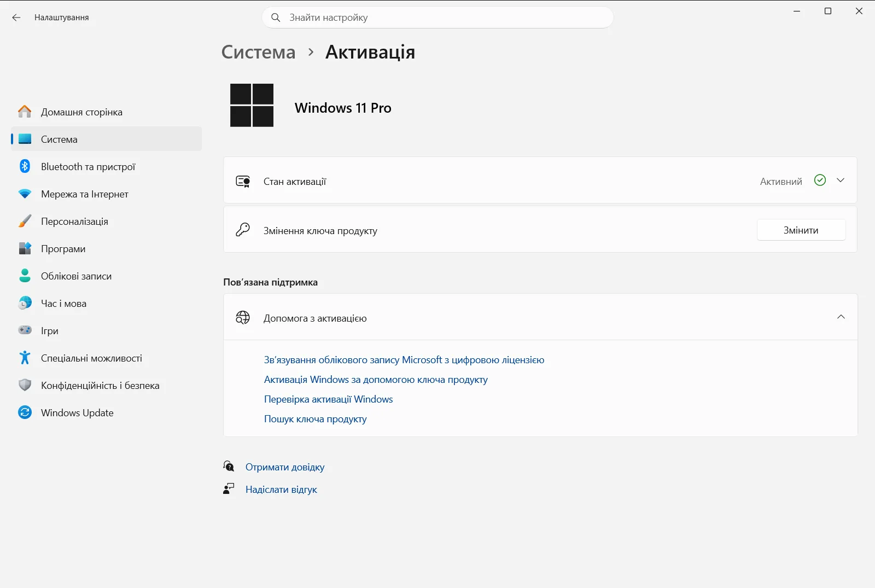Click the Знайти настройку search field

click(437, 18)
